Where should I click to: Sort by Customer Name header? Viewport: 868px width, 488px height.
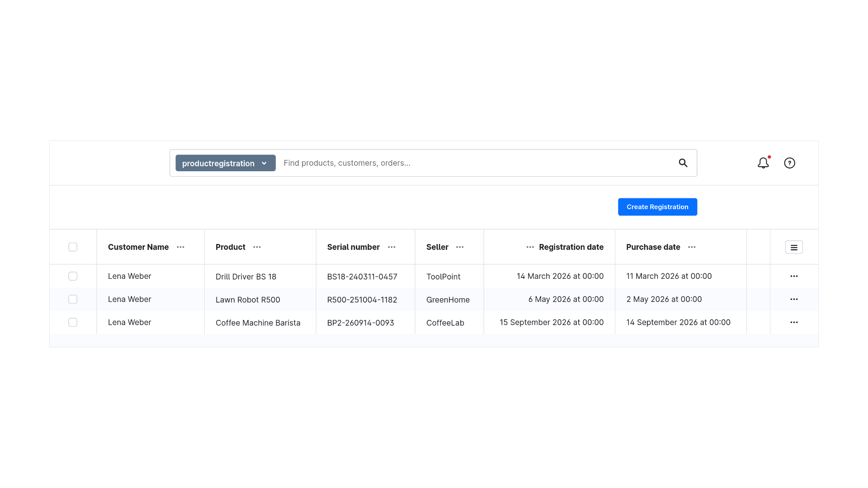coord(138,247)
